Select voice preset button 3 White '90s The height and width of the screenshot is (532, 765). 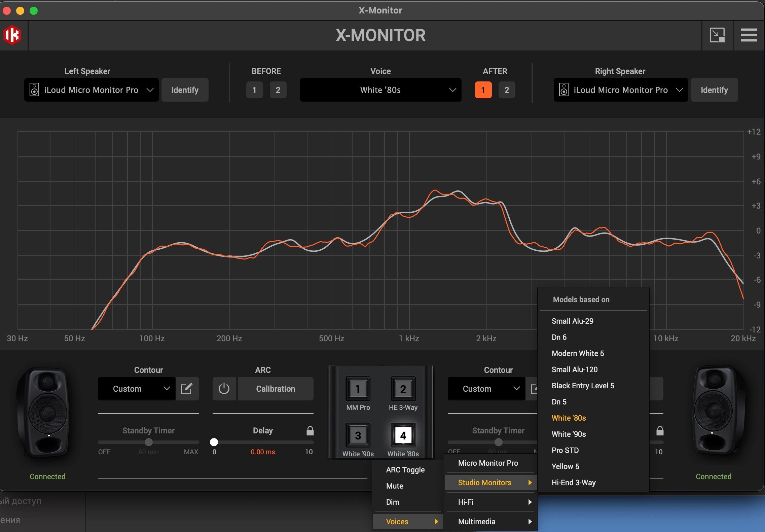pos(358,435)
